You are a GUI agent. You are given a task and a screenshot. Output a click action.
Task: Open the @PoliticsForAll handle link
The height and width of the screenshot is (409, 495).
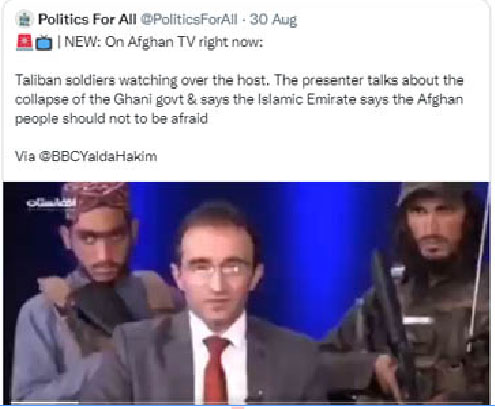pos(189,20)
